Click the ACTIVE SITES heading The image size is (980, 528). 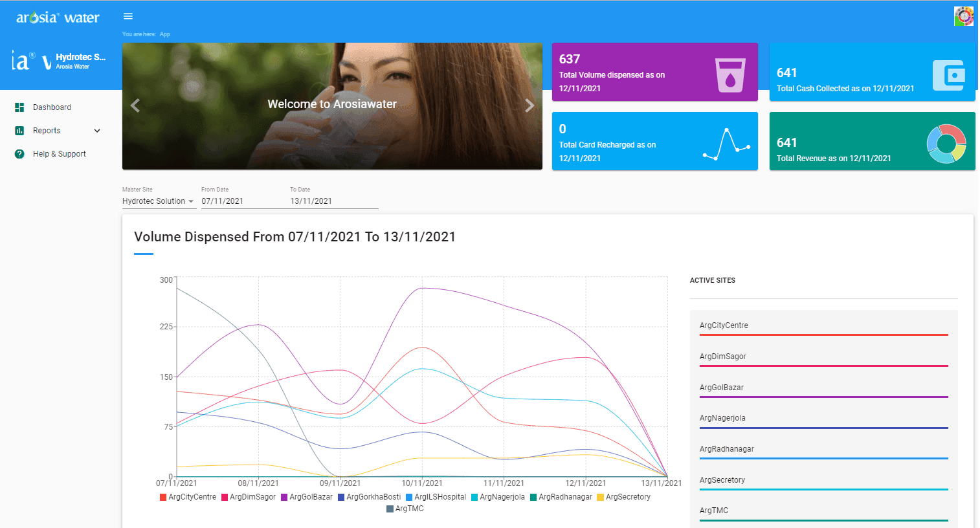click(713, 280)
